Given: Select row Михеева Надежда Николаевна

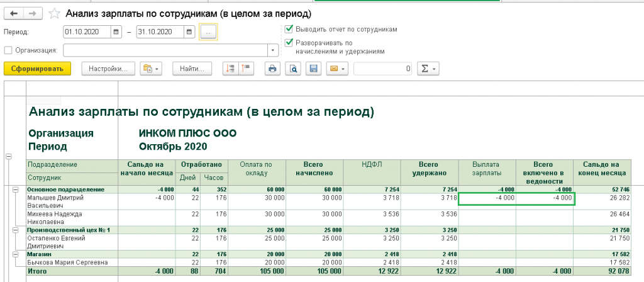Looking at the screenshot, I should 72,218.
